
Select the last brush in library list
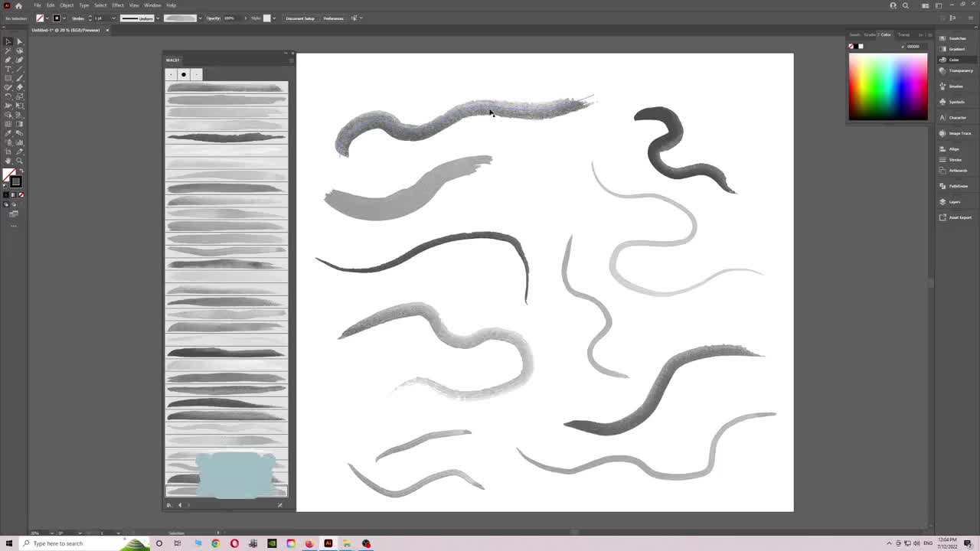(x=226, y=491)
